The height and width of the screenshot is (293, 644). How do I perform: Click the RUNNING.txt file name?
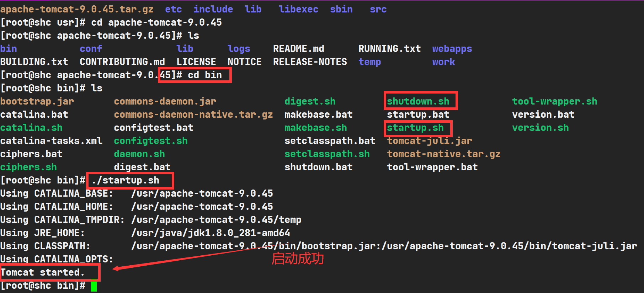(x=390, y=49)
